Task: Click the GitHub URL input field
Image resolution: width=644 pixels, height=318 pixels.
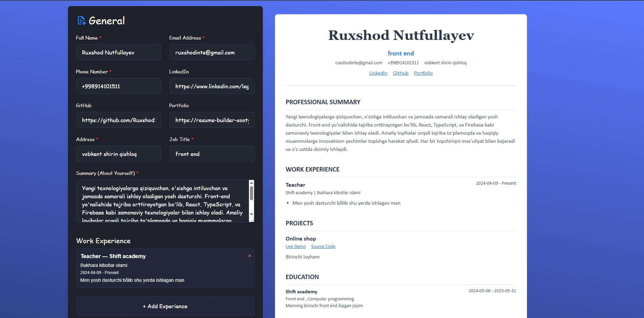Action: [118, 120]
